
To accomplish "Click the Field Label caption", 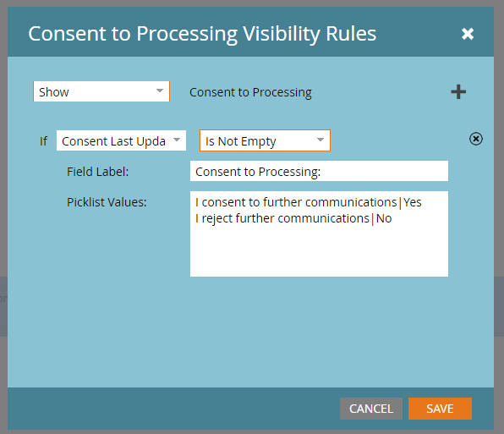I will point(98,172).
